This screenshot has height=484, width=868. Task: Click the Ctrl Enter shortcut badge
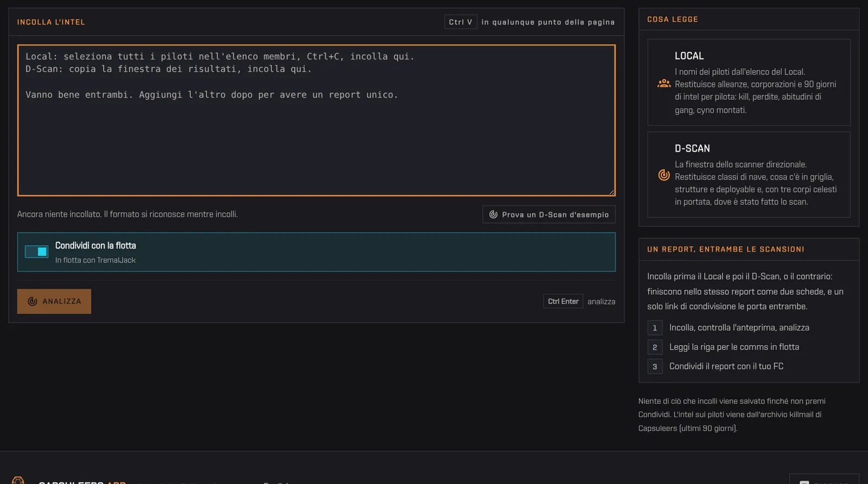click(x=563, y=301)
